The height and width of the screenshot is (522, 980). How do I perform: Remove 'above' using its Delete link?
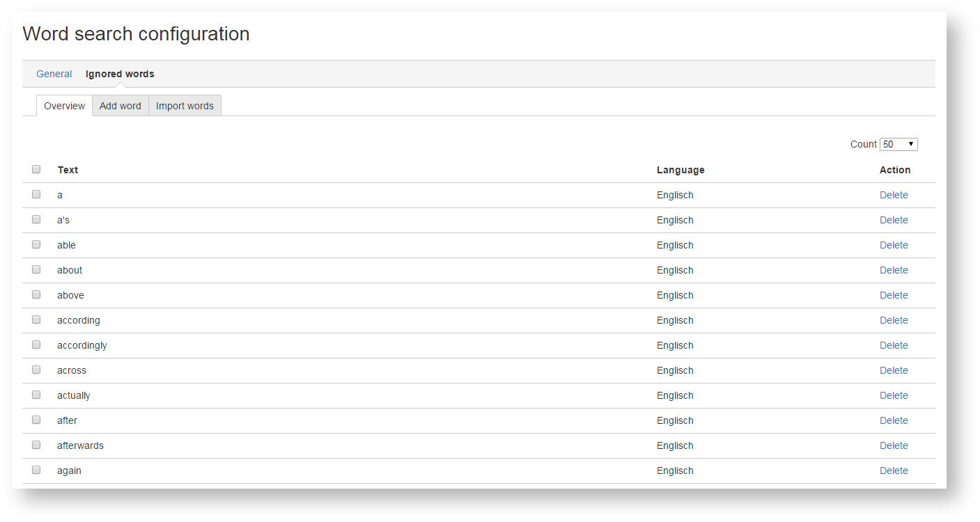pyautogui.click(x=894, y=295)
